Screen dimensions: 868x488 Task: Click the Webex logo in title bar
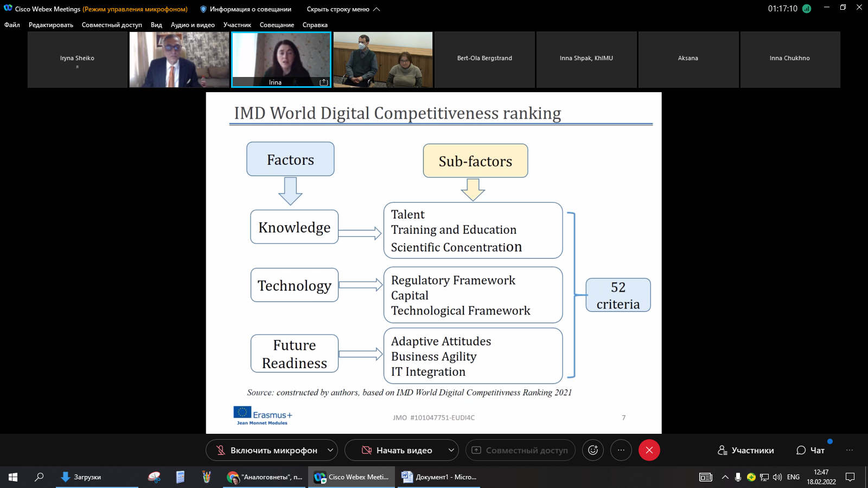(x=8, y=8)
